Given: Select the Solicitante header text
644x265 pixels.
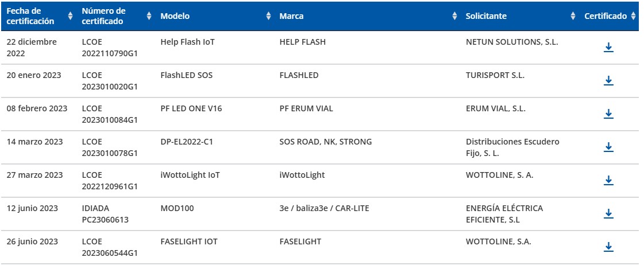Looking at the screenshot, I should (x=486, y=16).
